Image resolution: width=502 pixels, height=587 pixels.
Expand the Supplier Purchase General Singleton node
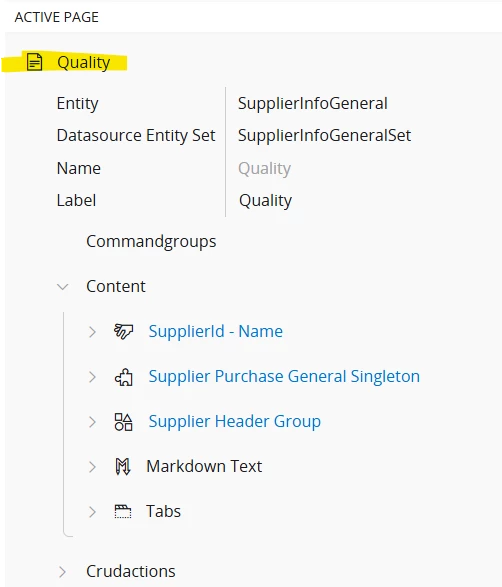coord(92,377)
